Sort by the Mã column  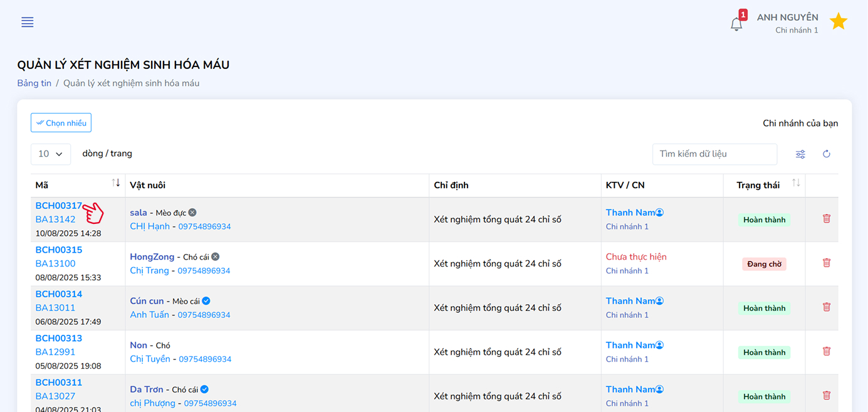(x=115, y=183)
